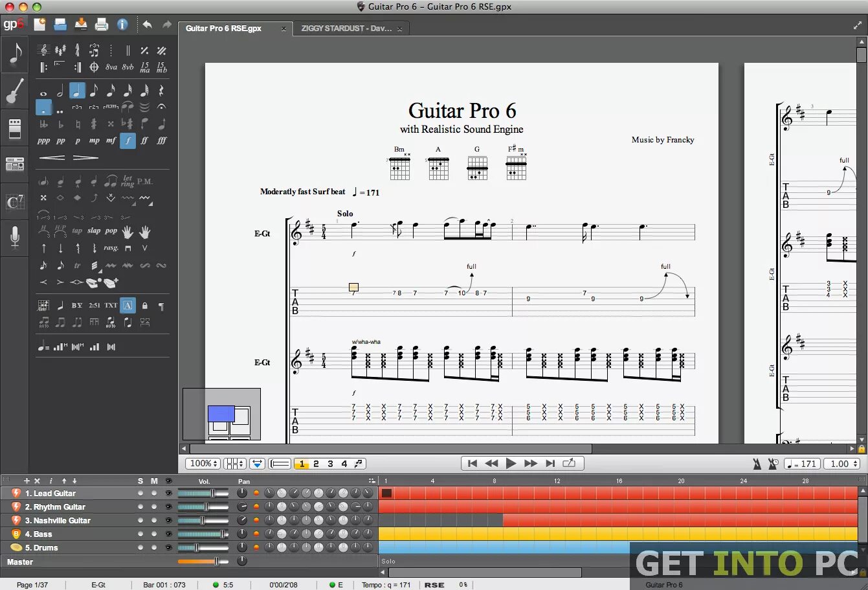Open the tempo 171 field
This screenshot has width=868, height=590.
pyautogui.click(x=803, y=464)
